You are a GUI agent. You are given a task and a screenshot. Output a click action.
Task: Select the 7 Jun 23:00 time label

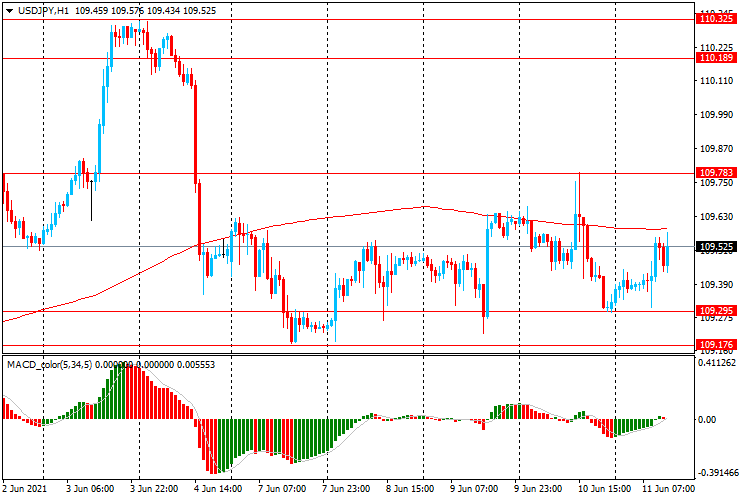pyautogui.click(x=346, y=488)
